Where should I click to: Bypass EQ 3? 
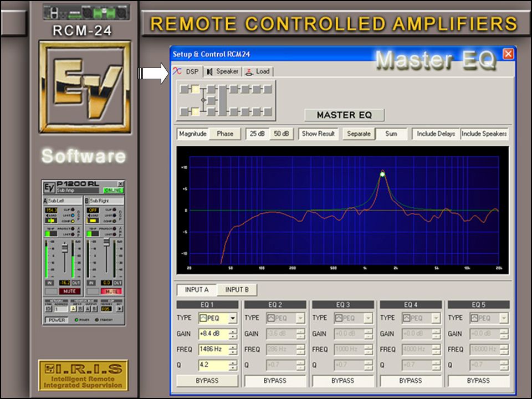pyautogui.click(x=342, y=381)
